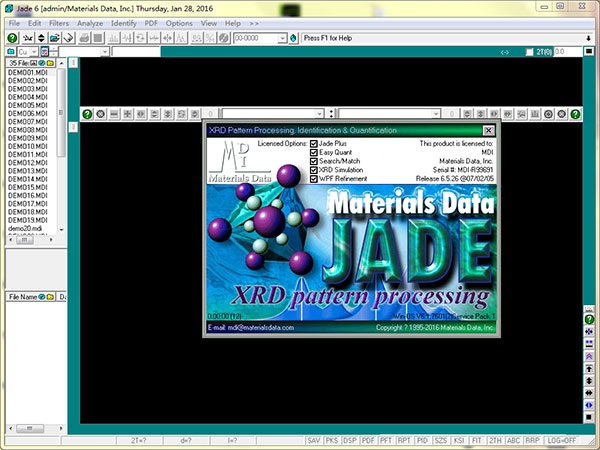
Task: Click the green help icon in main toolbar
Action: [13, 38]
